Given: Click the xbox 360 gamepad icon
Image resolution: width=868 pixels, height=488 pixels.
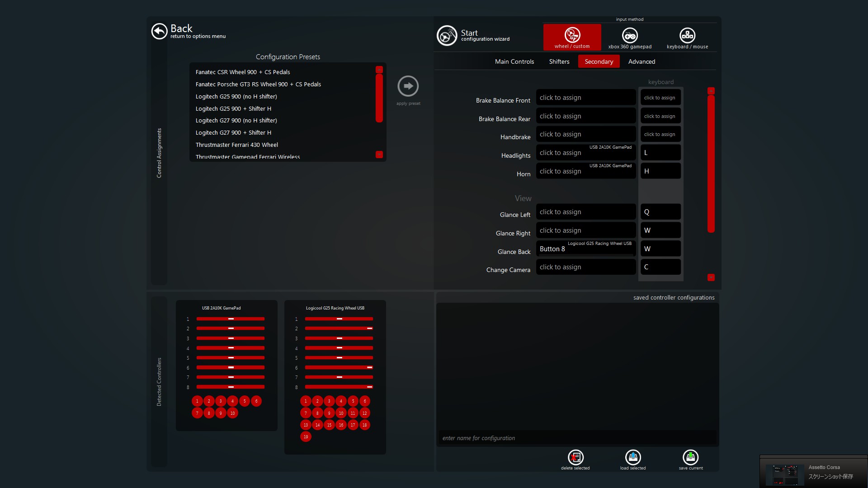Looking at the screenshot, I should [x=629, y=36].
